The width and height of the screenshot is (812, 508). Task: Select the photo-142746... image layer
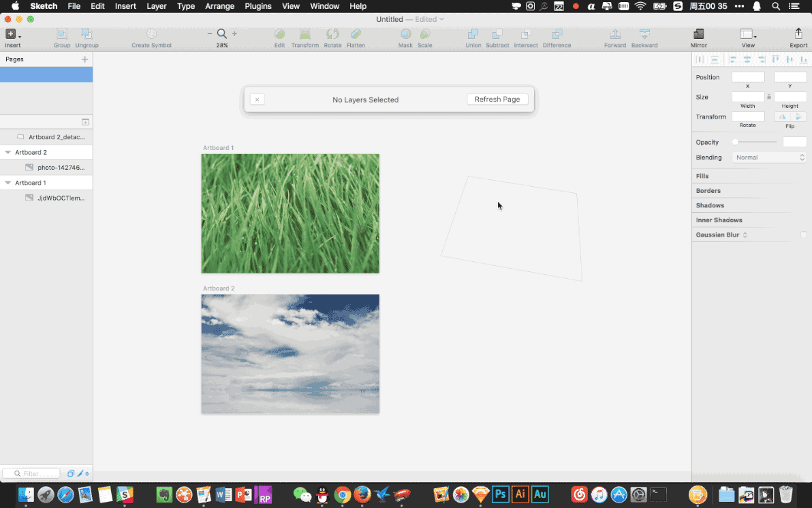tap(46, 168)
